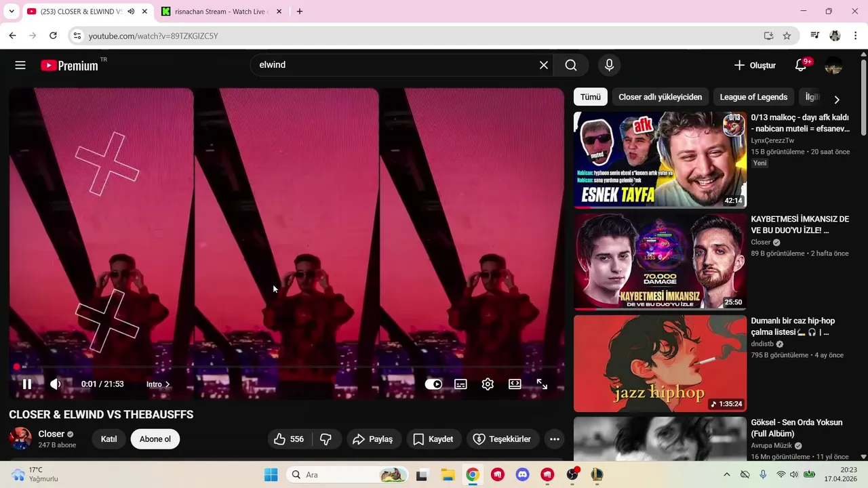Image resolution: width=868 pixels, height=488 pixels.
Task: Go to the YouTube Premium home logo
Action: [69, 65]
